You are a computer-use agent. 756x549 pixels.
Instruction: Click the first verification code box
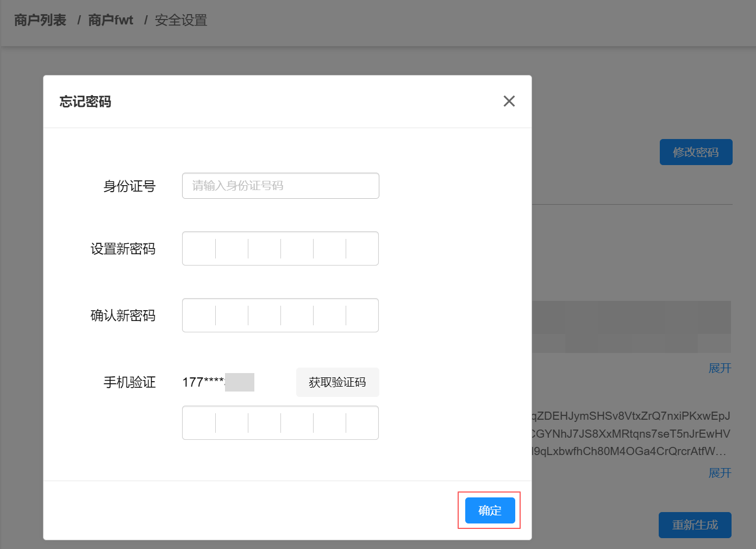[x=198, y=422]
